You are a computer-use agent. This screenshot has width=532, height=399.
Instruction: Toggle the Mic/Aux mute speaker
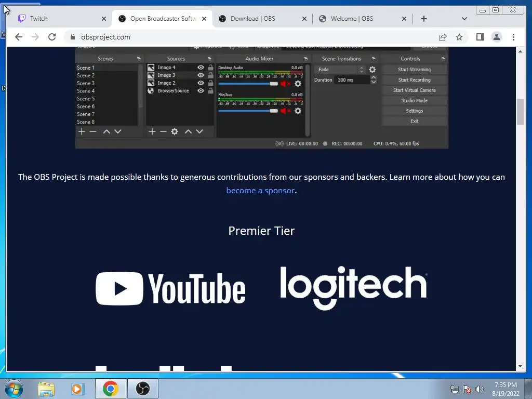tap(285, 111)
